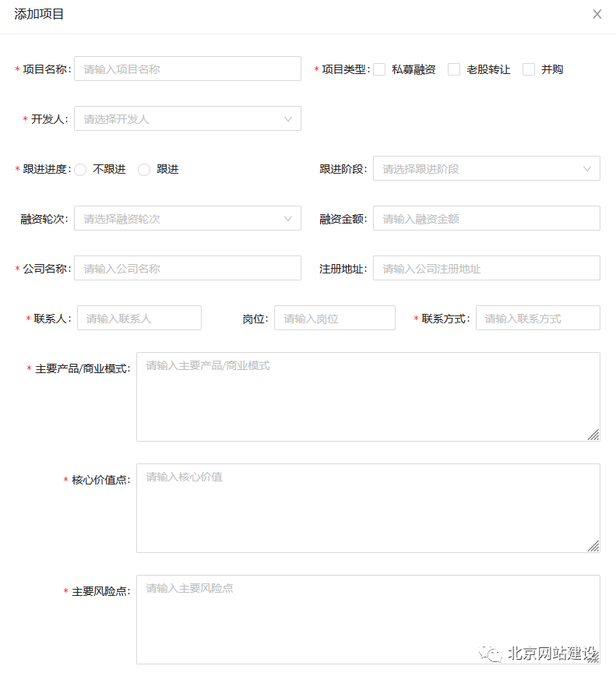Open the 开发人 dropdown list
The width and height of the screenshot is (616, 680).
point(187,119)
